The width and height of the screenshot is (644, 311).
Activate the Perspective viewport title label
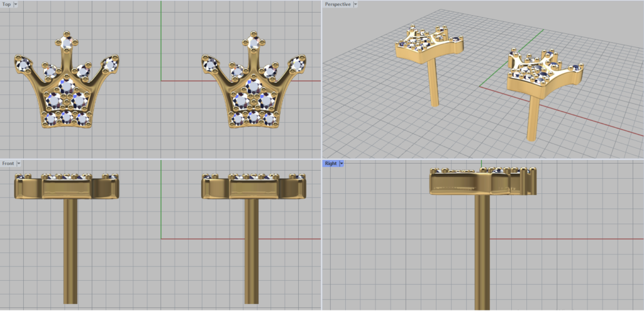pos(338,4)
